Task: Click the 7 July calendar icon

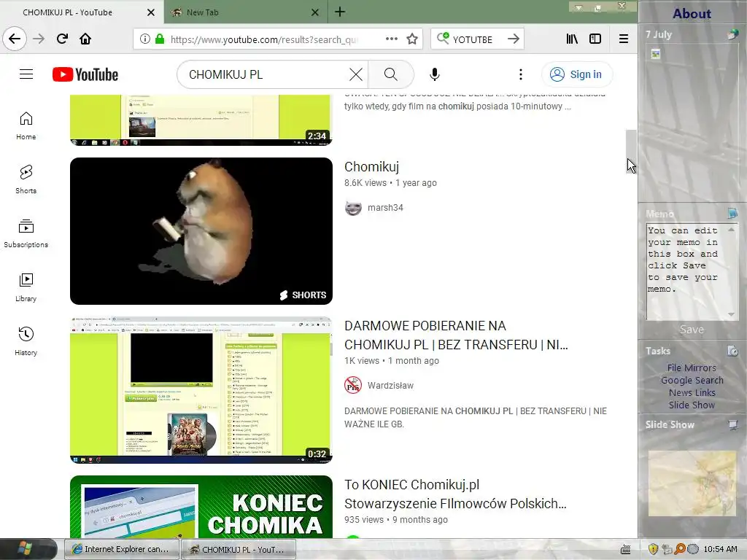Action: point(732,34)
